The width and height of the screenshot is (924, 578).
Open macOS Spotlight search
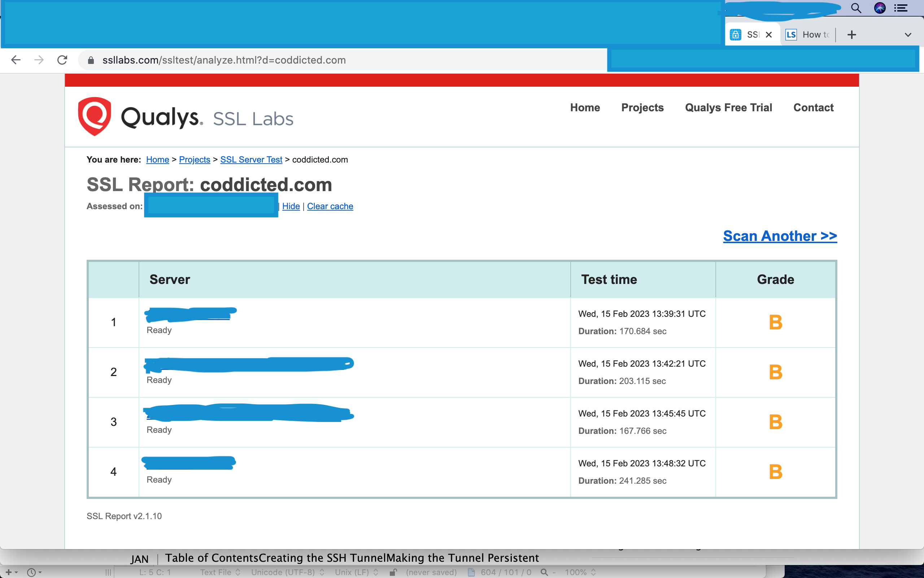point(856,8)
